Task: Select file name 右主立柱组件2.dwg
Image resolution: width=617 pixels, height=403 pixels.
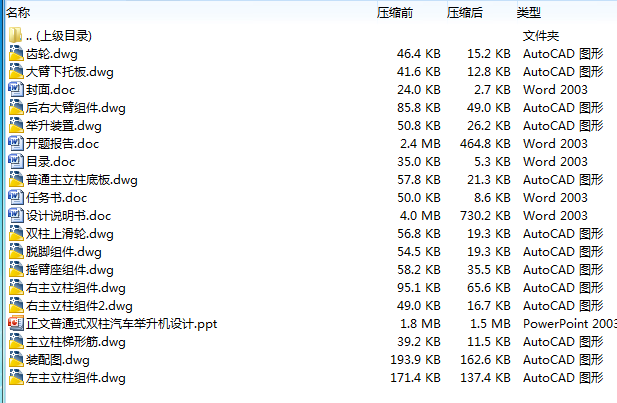Action: (x=79, y=306)
